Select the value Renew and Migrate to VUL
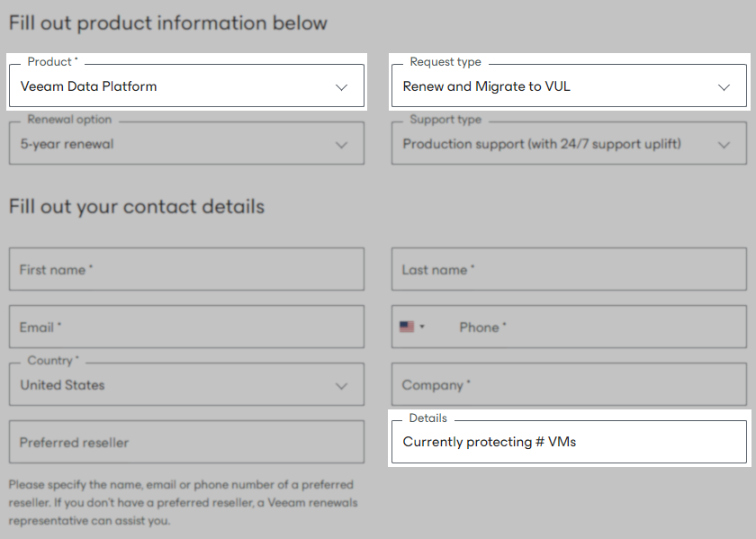 point(486,87)
